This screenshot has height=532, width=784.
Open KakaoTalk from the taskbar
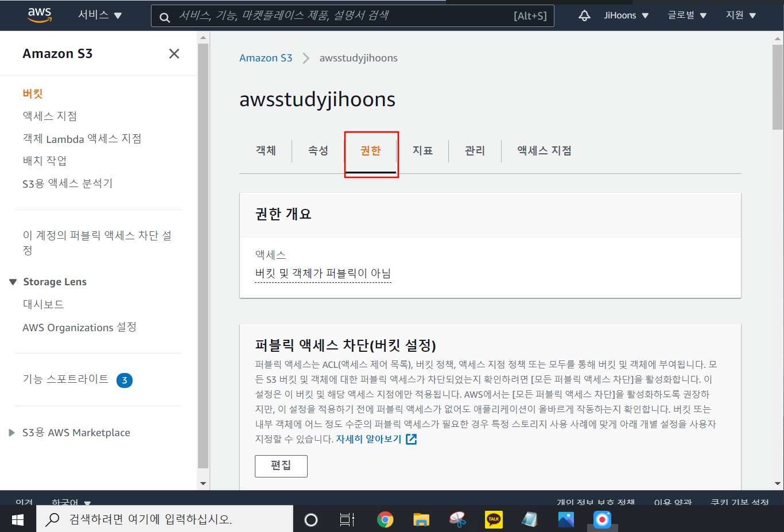coord(494,519)
